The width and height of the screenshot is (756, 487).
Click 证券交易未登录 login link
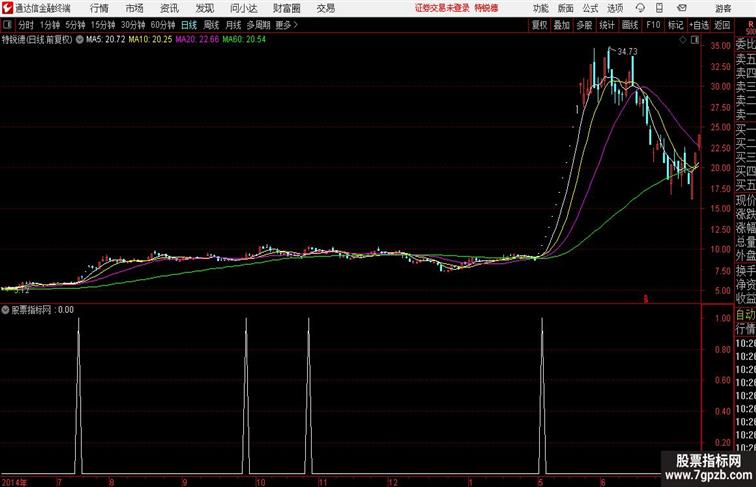[442, 8]
